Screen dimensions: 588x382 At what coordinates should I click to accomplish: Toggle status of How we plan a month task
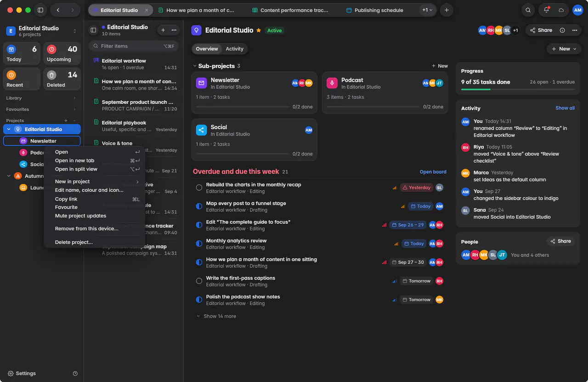(199, 262)
